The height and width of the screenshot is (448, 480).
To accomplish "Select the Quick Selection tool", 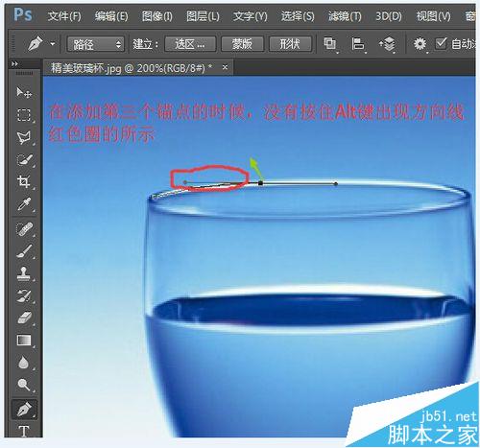I will tap(24, 159).
